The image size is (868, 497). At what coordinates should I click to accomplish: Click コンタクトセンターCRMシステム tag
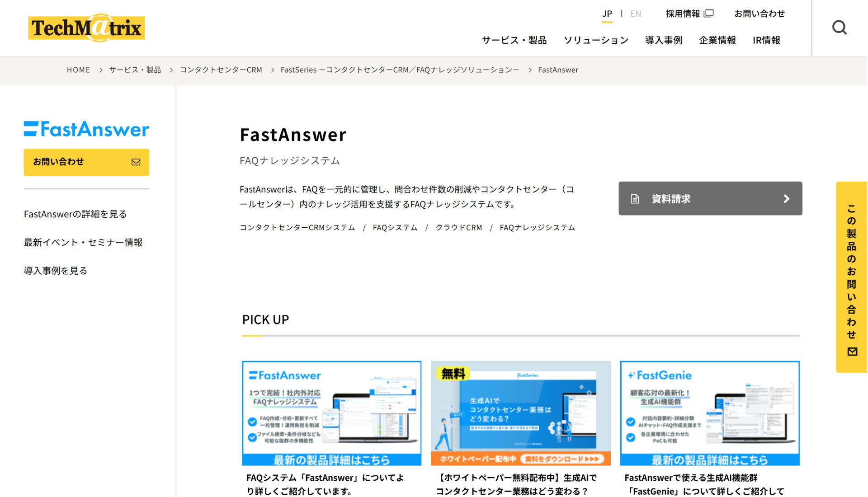click(297, 228)
